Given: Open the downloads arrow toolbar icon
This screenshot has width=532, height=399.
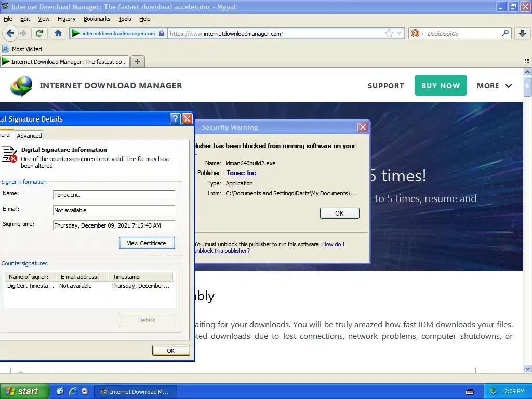Looking at the screenshot, I should (523, 33).
